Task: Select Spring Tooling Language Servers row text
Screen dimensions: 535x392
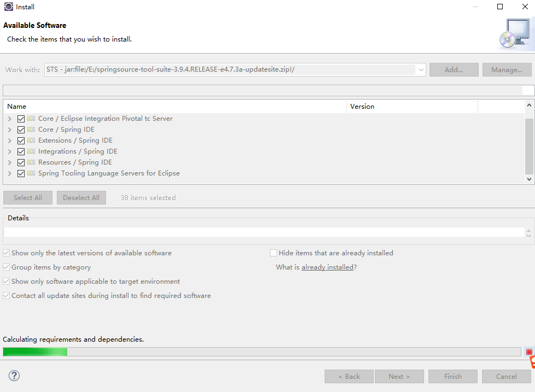Action: pyautogui.click(x=109, y=173)
